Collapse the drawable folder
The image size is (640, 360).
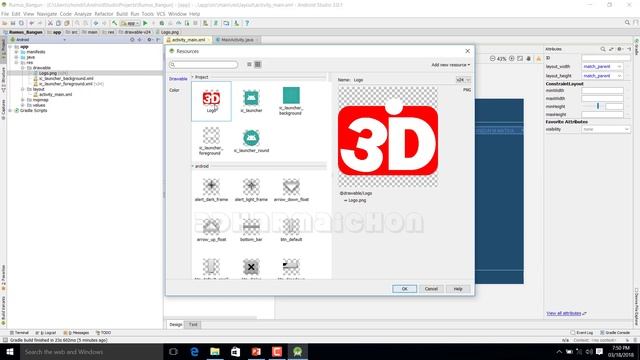click(23, 68)
